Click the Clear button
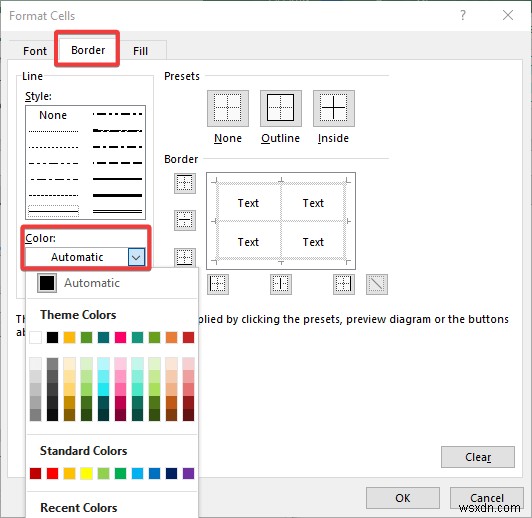This screenshot has height=518, width=532. 478,457
